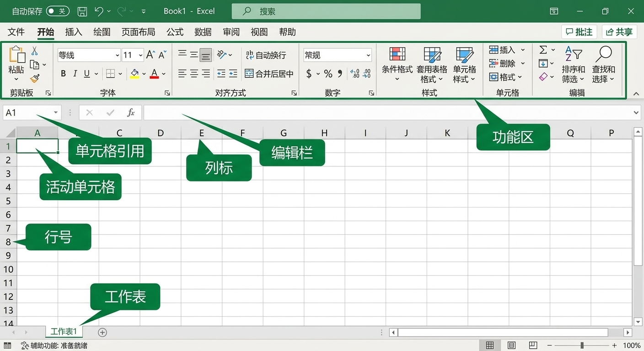Increase font size with large A icon

[150, 55]
